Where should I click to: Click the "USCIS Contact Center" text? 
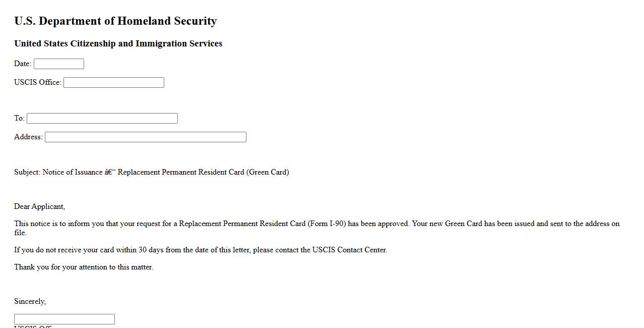coord(349,250)
